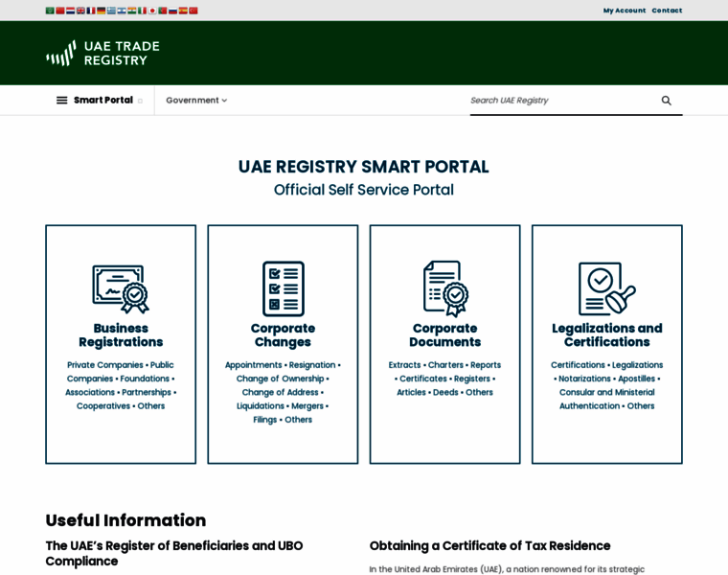The width and height of the screenshot is (728, 575).
Task: Open Obtaining a Certificate of Tax Residence
Action: coord(489,545)
